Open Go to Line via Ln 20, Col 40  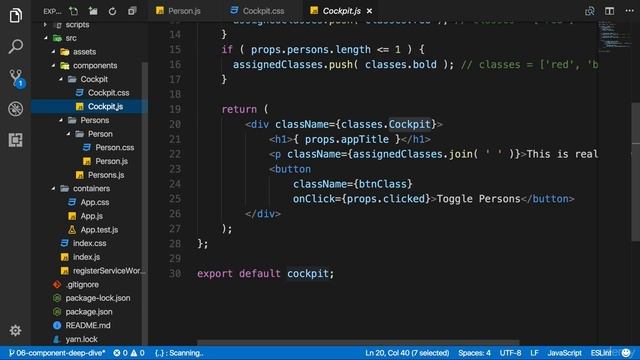(x=407, y=353)
